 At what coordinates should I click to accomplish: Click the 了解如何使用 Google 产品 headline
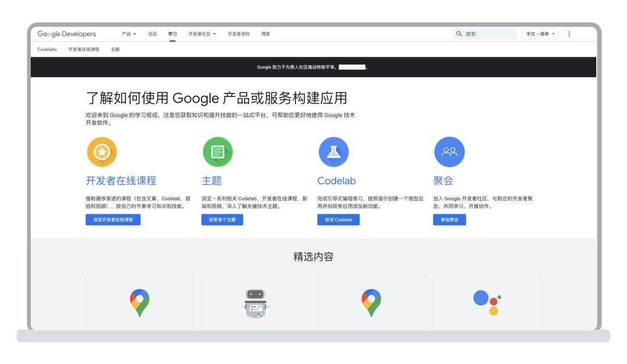tap(217, 98)
